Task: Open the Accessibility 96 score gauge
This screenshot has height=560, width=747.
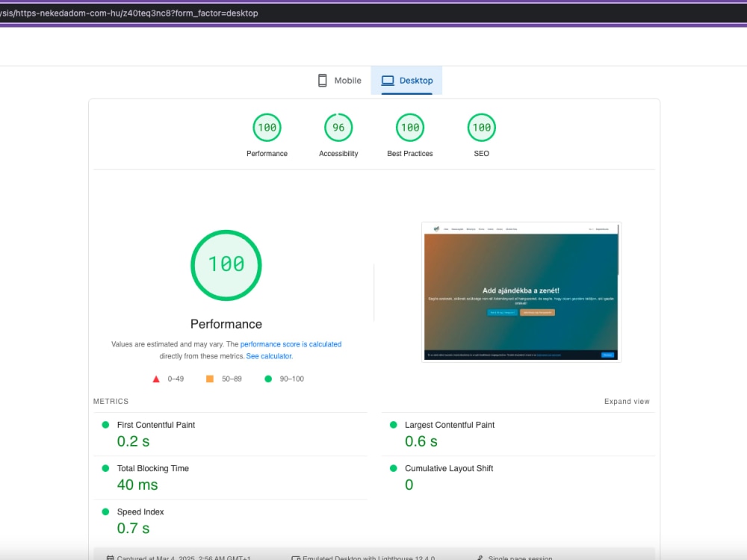Action: (x=338, y=128)
